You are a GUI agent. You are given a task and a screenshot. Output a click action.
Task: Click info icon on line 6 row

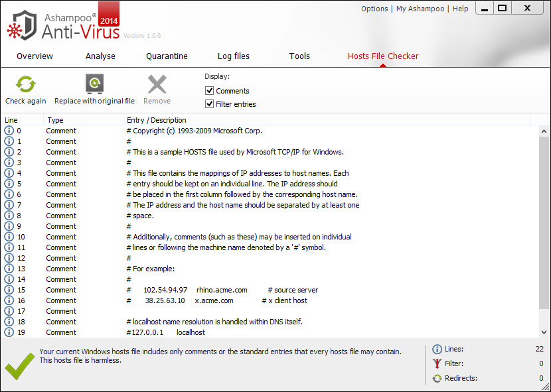(9, 194)
